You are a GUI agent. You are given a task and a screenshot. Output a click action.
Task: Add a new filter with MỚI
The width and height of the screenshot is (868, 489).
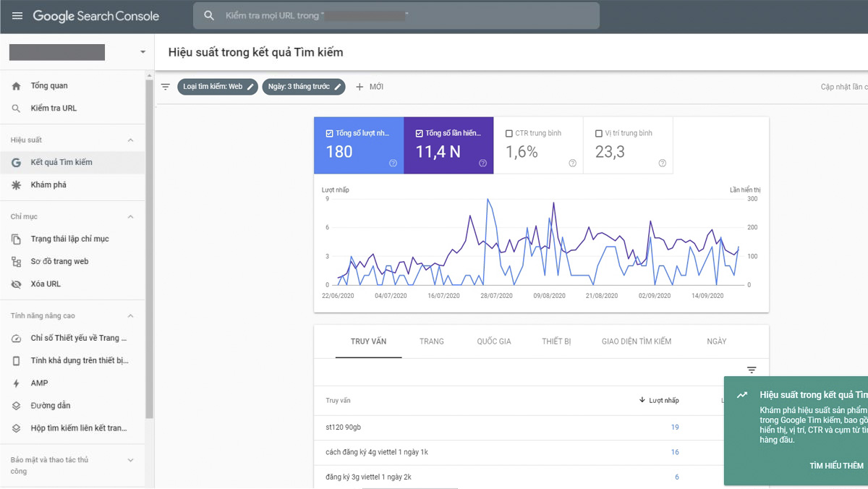tap(369, 87)
